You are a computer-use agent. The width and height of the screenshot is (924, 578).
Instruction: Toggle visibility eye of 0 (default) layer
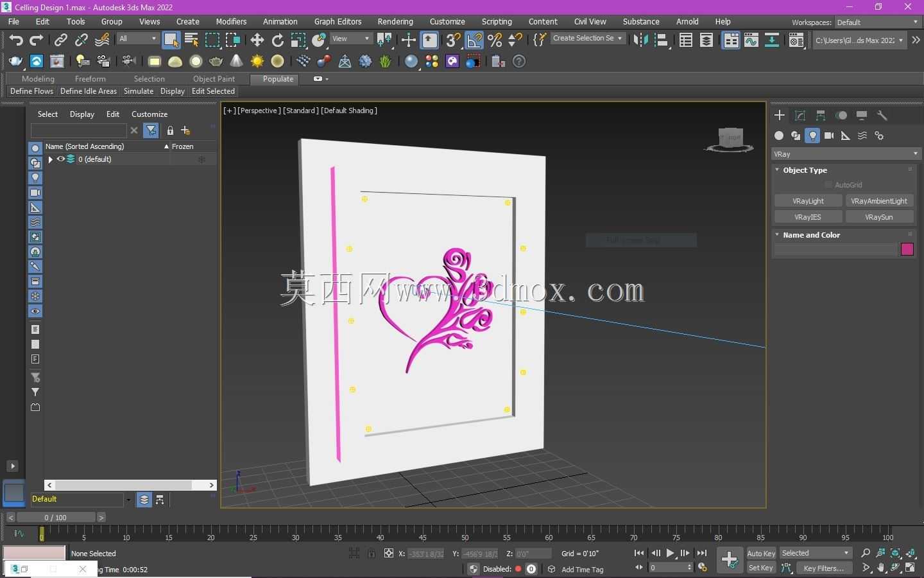pyautogui.click(x=61, y=159)
